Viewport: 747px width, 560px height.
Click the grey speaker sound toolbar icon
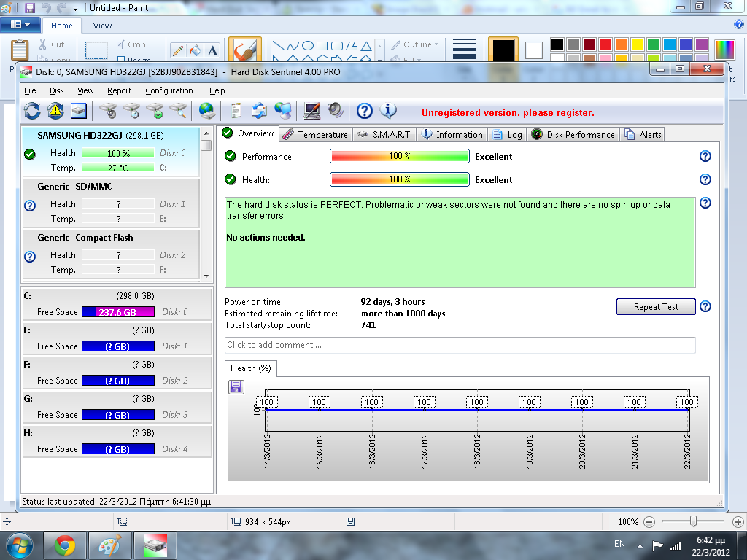click(336, 111)
